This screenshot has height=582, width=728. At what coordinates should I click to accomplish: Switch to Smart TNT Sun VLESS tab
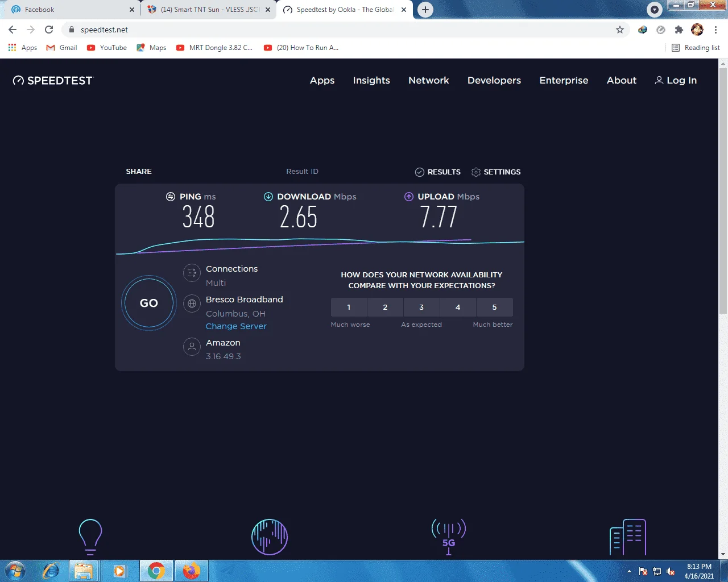coord(209,10)
